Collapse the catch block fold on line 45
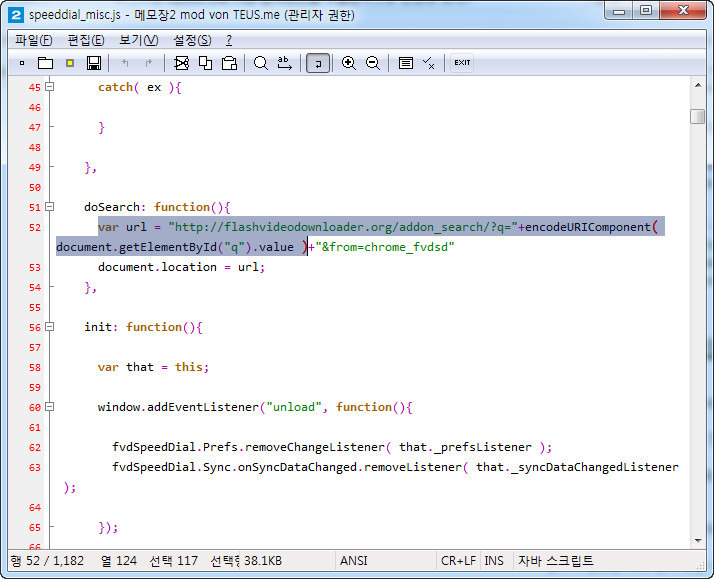The image size is (714, 579). [50, 86]
